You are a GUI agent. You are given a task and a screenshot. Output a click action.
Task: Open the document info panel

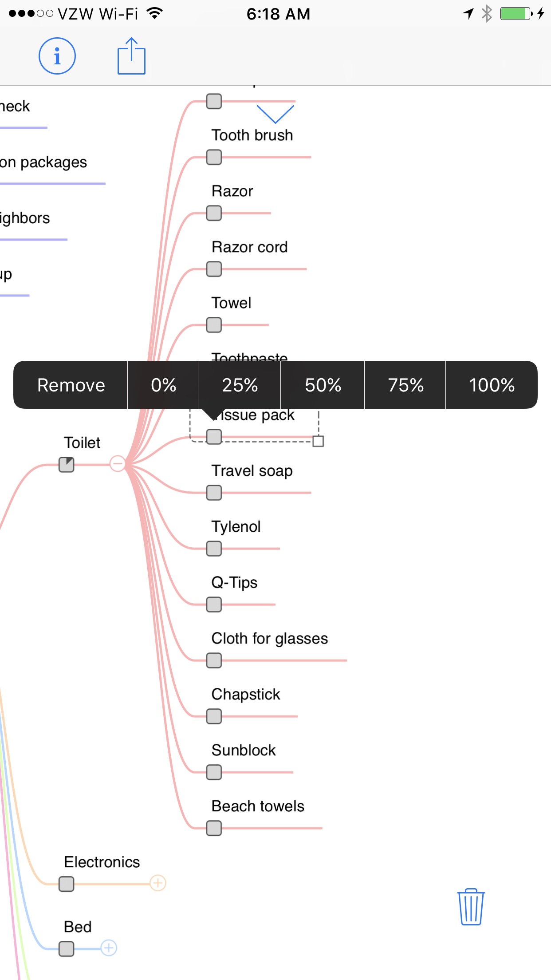pyautogui.click(x=57, y=56)
